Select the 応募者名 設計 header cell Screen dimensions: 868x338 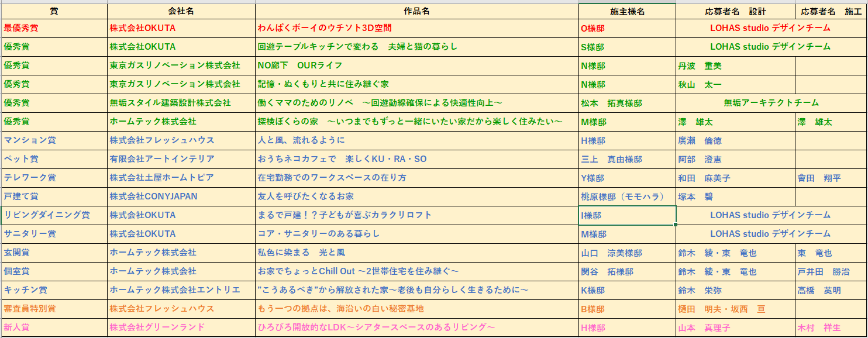pyautogui.click(x=735, y=11)
